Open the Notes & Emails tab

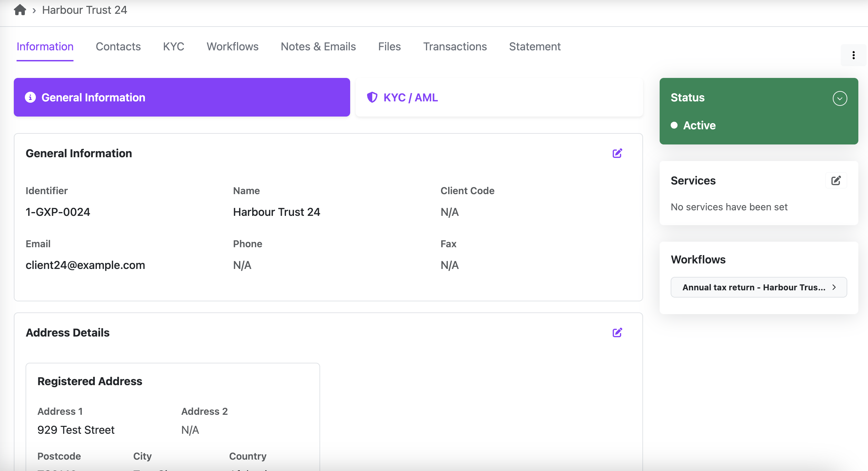[x=318, y=47]
